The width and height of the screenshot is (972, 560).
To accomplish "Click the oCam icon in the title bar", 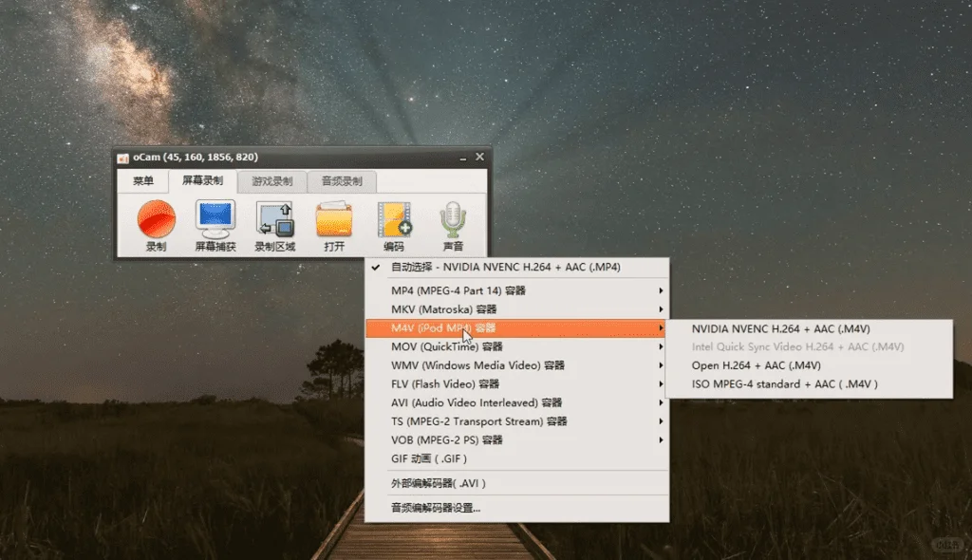I will pyautogui.click(x=124, y=157).
